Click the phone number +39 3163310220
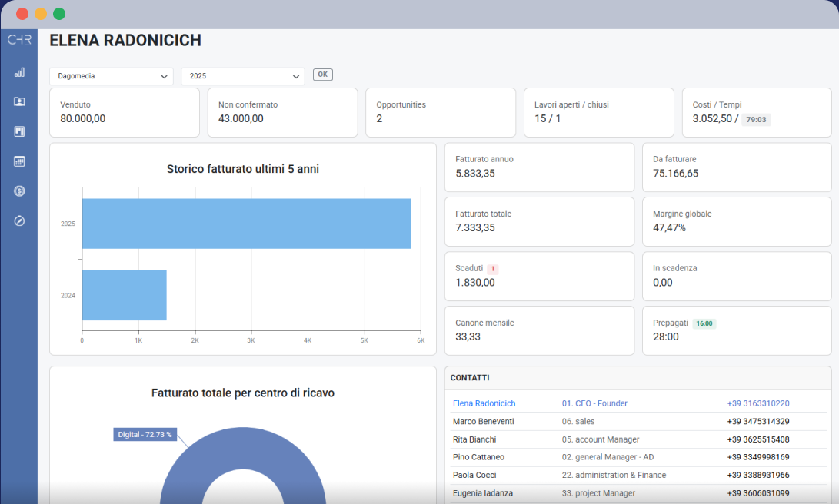This screenshot has height=504, width=839. coord(757,403)
